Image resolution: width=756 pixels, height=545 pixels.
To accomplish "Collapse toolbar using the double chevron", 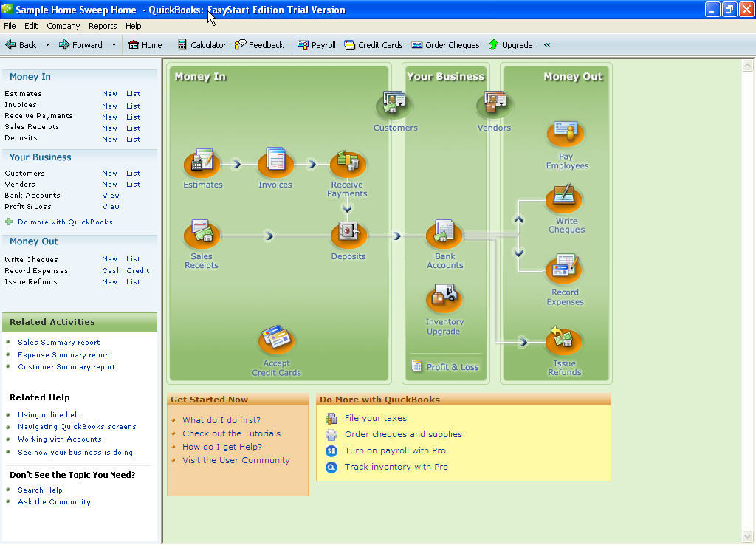I will click(547, 45).
